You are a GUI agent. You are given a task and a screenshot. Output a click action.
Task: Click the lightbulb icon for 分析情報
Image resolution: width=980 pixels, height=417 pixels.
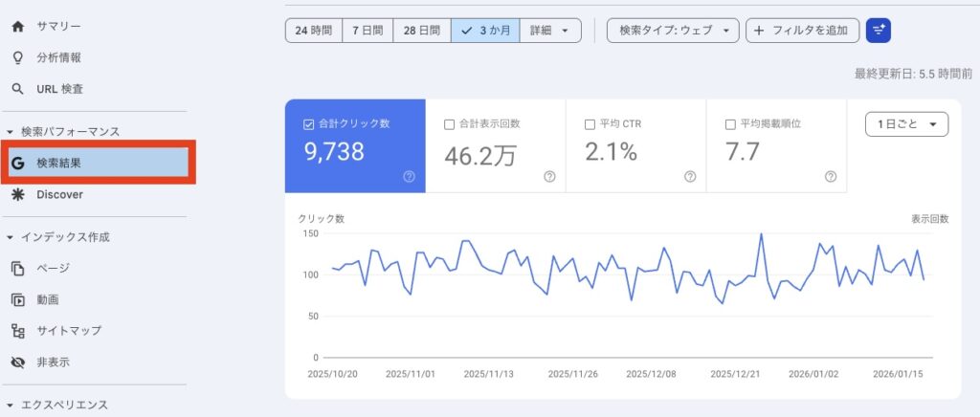pyautogui.click(x=17, y=58)
